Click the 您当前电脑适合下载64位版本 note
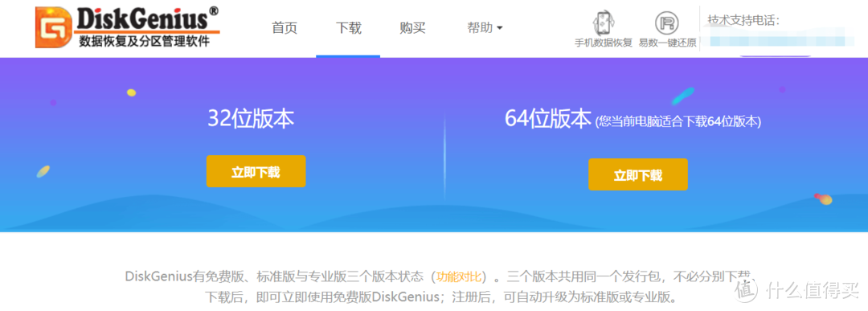Screen dimensions: 868x311 [678, 121]
